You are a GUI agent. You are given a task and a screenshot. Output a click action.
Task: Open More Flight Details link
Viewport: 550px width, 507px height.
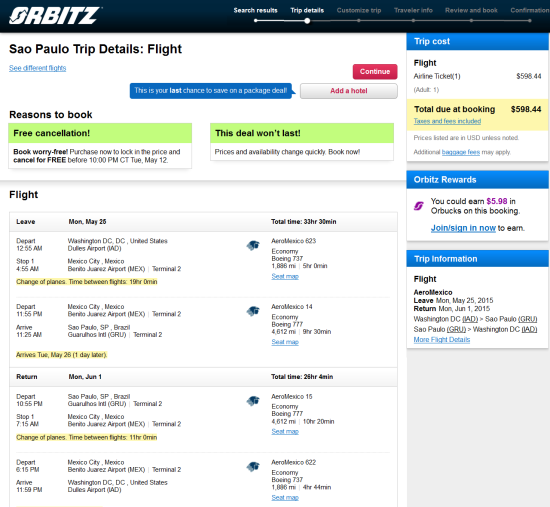[x=442, y=340]
